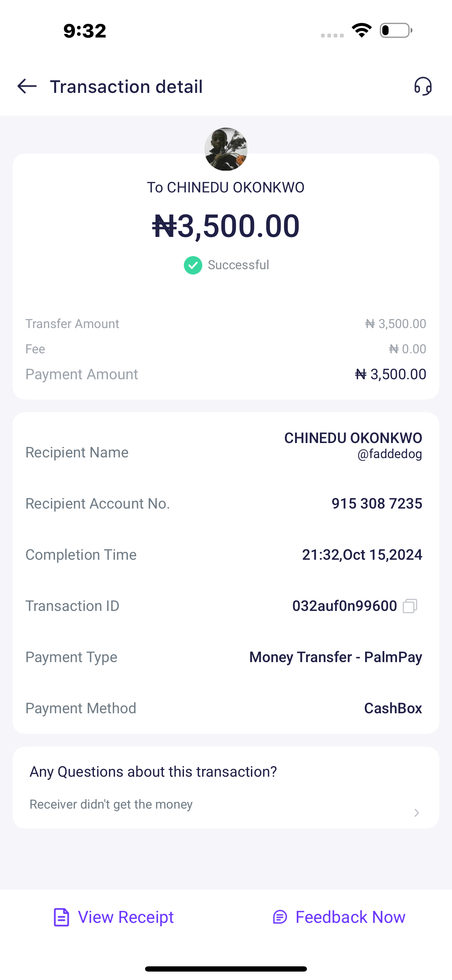
Task: Tap the Feedback Now chat icon
Action: tap(280, 917)
